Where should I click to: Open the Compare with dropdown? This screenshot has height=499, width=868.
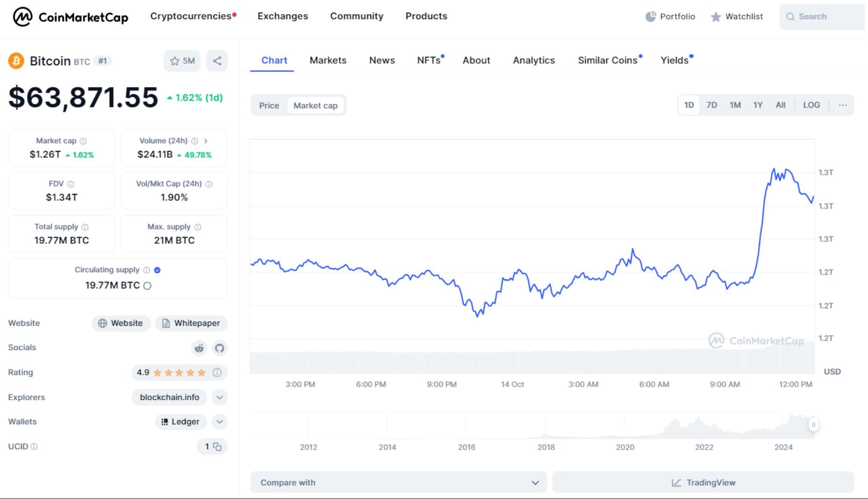(397, 482)
